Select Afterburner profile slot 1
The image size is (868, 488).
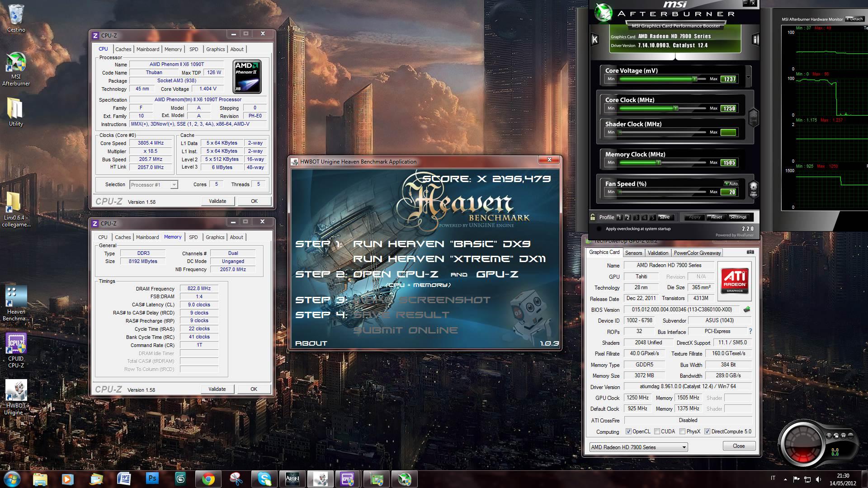(619, 217)
